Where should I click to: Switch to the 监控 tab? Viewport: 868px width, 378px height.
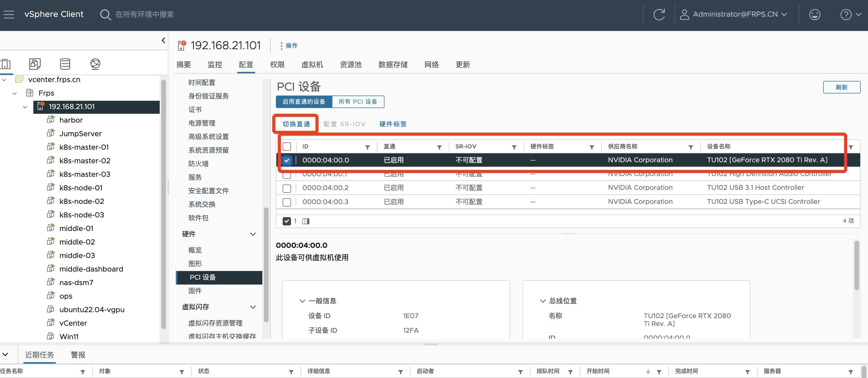[215, 65]
